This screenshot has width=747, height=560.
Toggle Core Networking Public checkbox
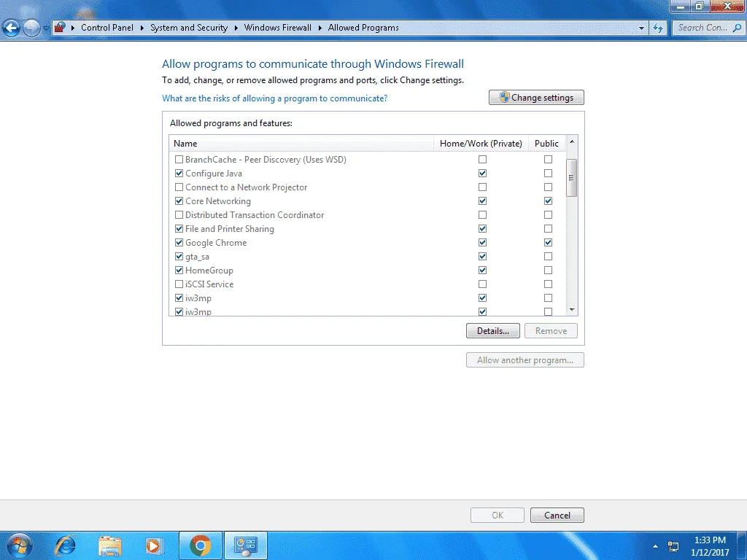pyautogui.click(x=549, y=201)
